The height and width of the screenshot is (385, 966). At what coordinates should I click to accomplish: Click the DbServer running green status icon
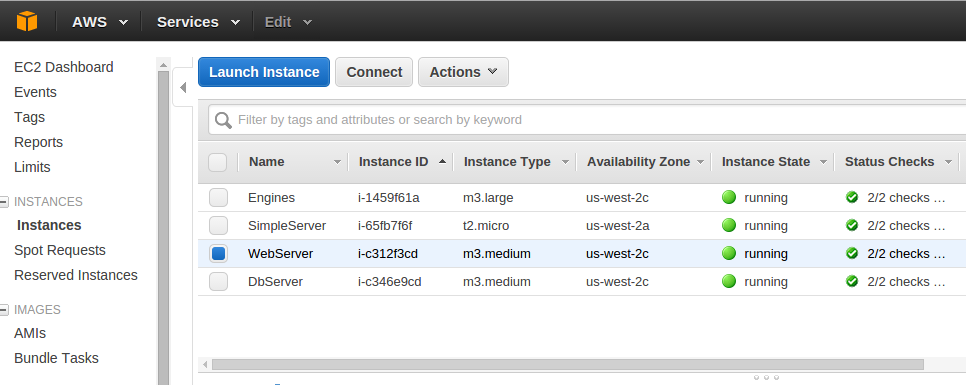coord(729,282)
